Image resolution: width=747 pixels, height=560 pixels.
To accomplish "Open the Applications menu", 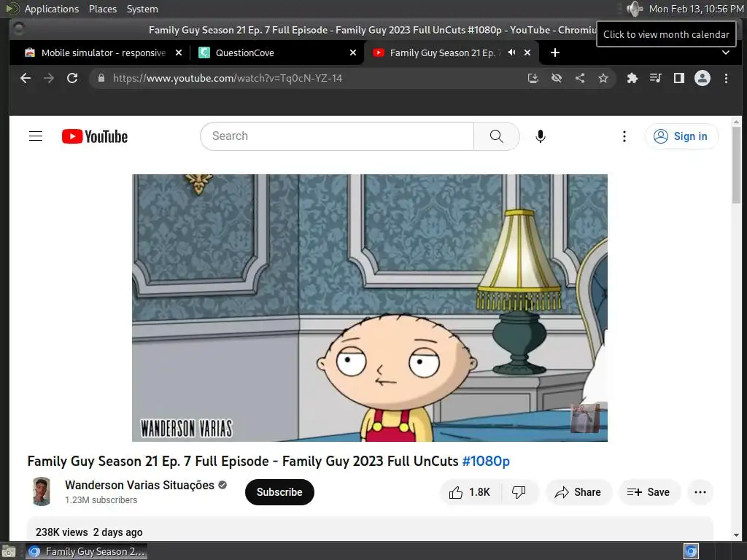I will [x=52, y=9].
